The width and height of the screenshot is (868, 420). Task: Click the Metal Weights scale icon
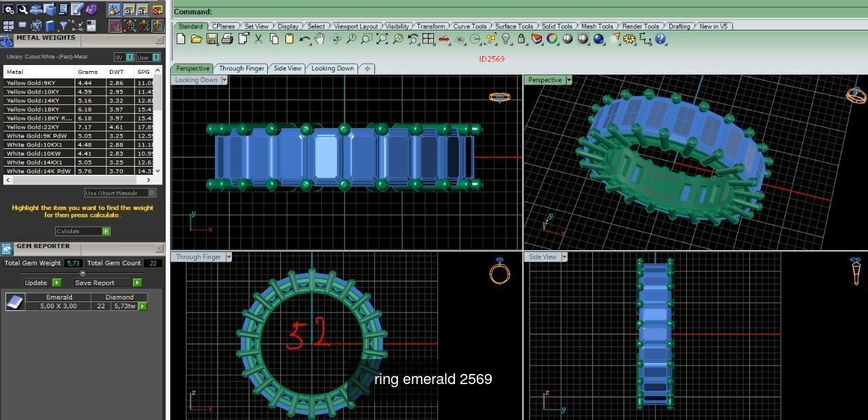click(7, 41)
